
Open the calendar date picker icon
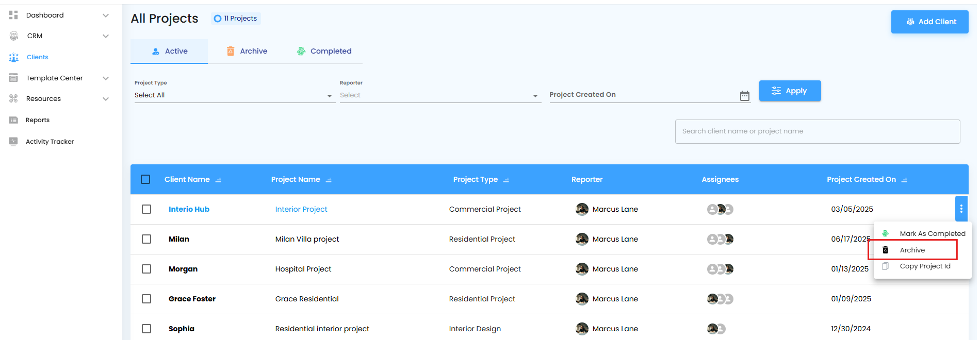pos(744,96)
